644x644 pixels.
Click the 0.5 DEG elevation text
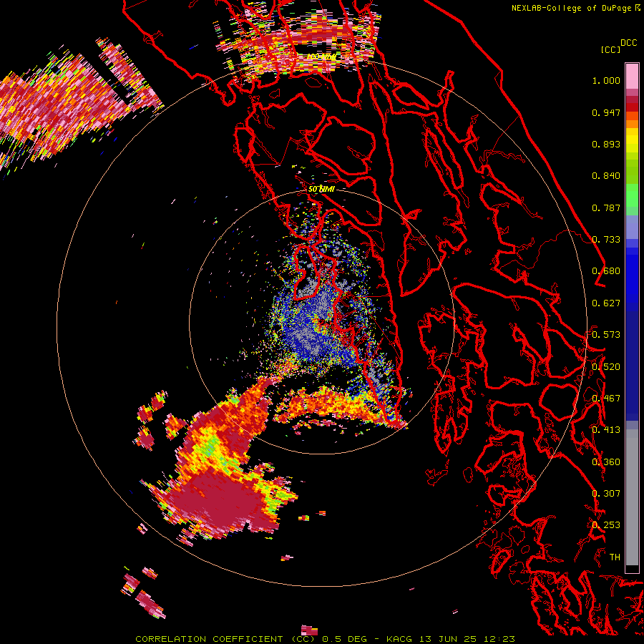coord(343,639)
